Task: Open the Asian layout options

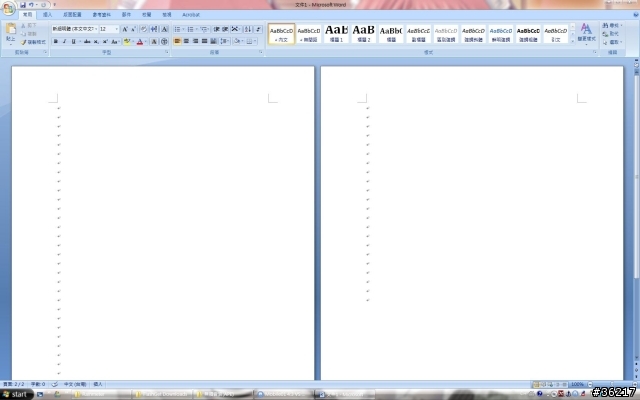Action: pos(236,29)
